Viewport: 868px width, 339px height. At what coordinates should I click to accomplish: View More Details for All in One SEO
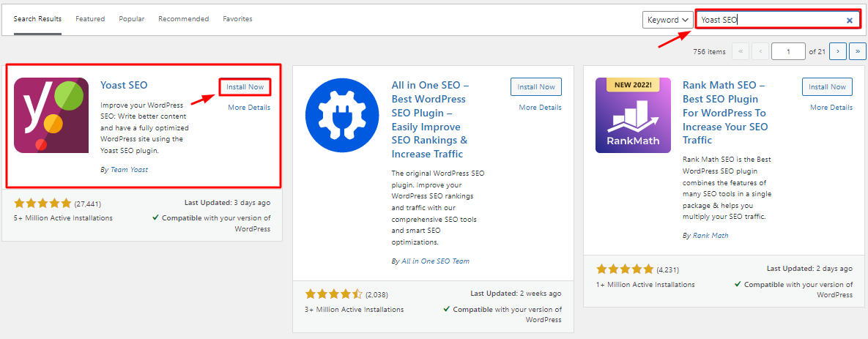(541, 108)
